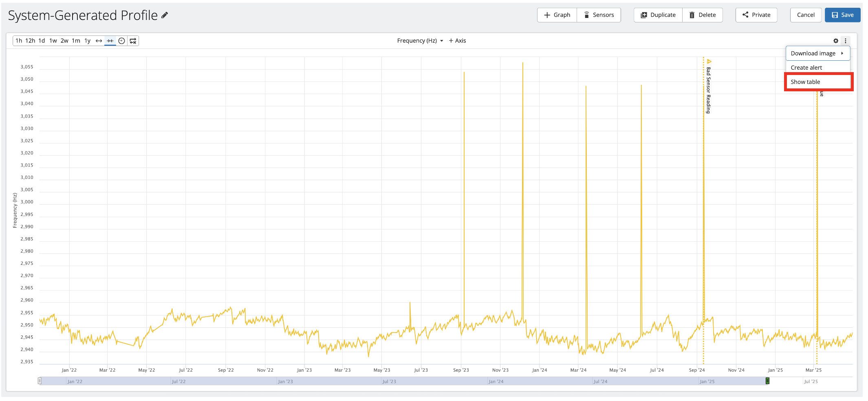Viewport: 868px width, 401px height.
Task: Save the profile
Action: point(843,15)
